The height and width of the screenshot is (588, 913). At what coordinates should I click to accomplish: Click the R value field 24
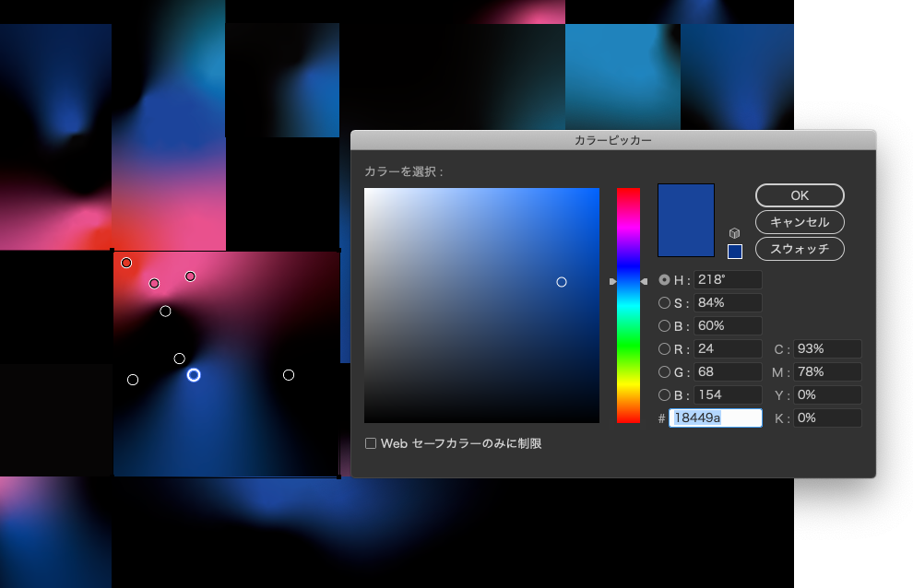(x=728, y=348)
